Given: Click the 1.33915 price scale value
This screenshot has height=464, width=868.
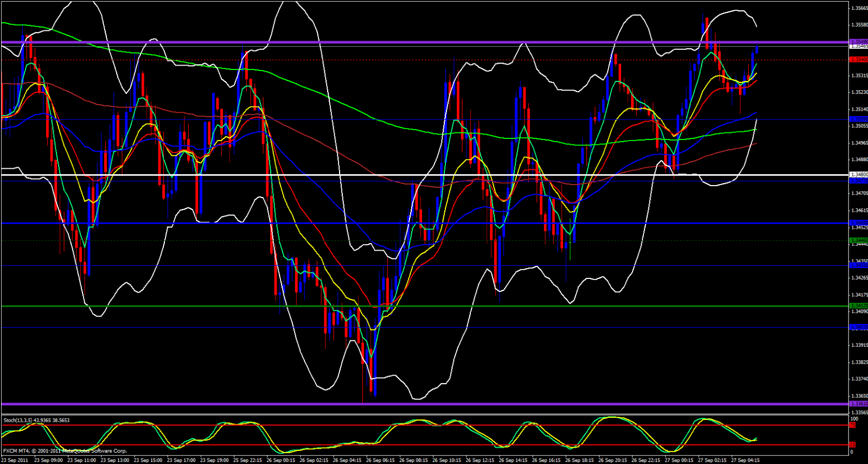Looking at the screenshot, I should point(859,345).
